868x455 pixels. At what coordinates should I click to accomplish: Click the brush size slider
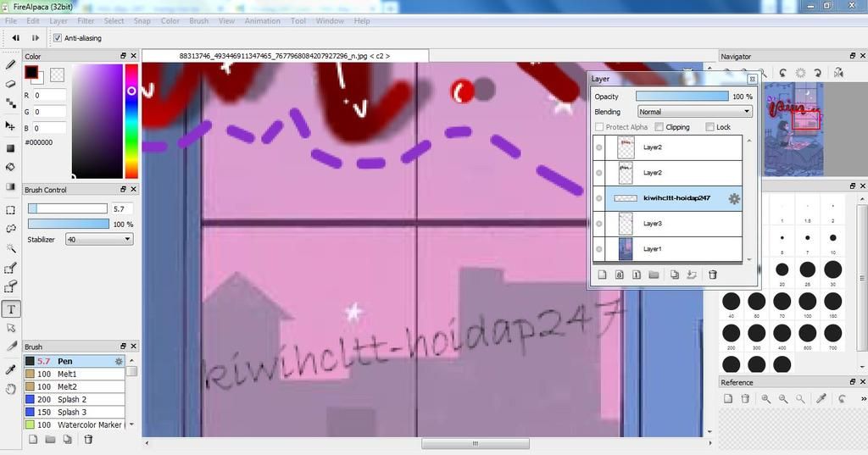(x=68, y=208)
